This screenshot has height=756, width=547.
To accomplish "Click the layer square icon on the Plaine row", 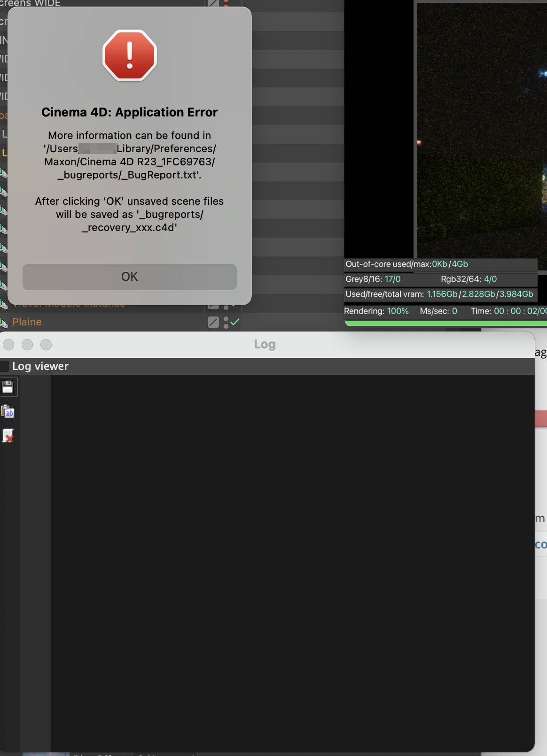I will click(x=213, y=322).
